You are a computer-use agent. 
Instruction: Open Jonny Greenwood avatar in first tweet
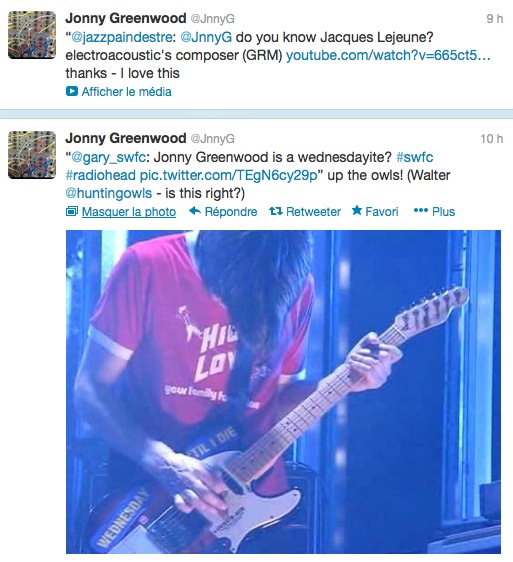32,35
